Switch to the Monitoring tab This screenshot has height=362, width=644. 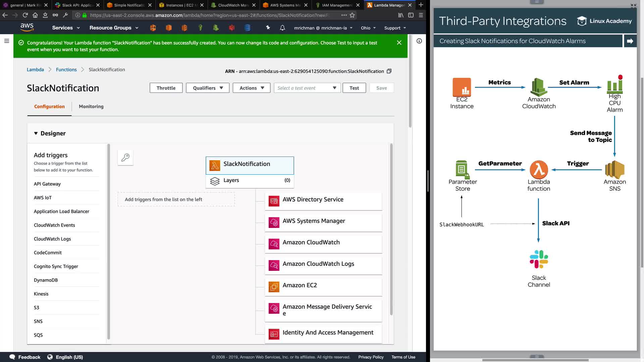[x=91, y=106]
